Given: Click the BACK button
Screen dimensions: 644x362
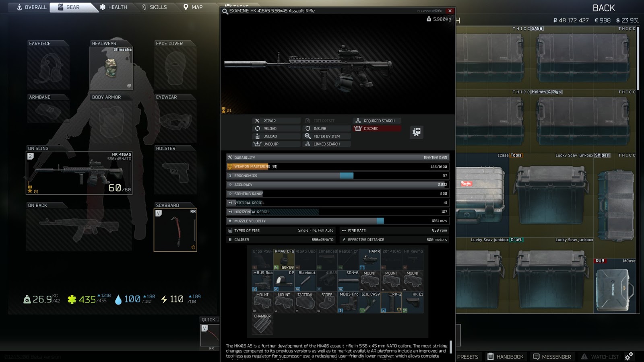Looking at the screenshot, I should 604,8.
